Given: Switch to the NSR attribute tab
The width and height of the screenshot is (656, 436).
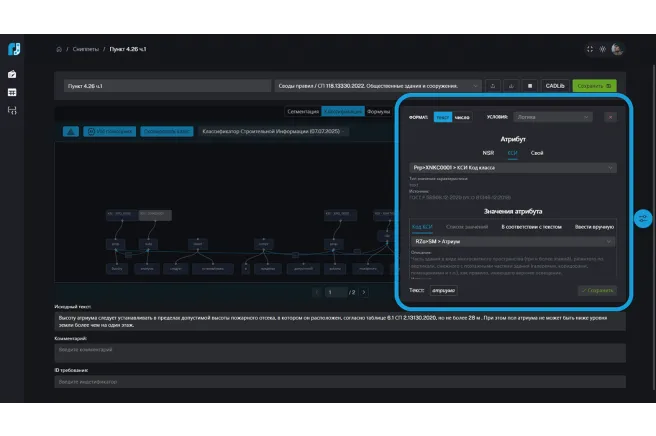Looking at the screenshot, I should tap(488, 153).
